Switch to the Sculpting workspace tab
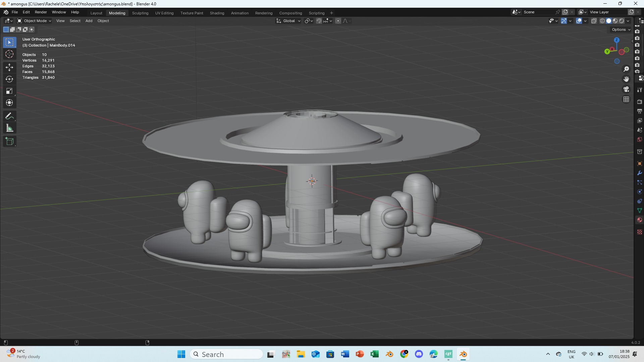644x362 pixels. tap(140, 13)
